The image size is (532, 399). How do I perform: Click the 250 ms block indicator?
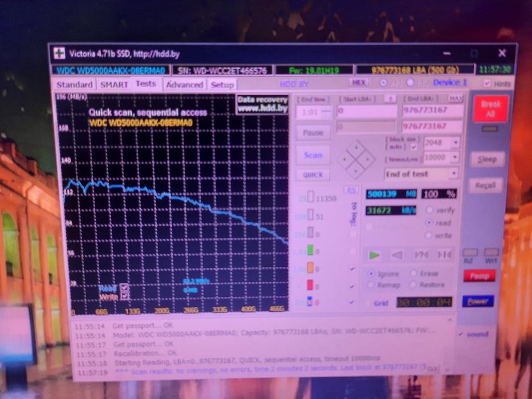(x=310, y=233)
